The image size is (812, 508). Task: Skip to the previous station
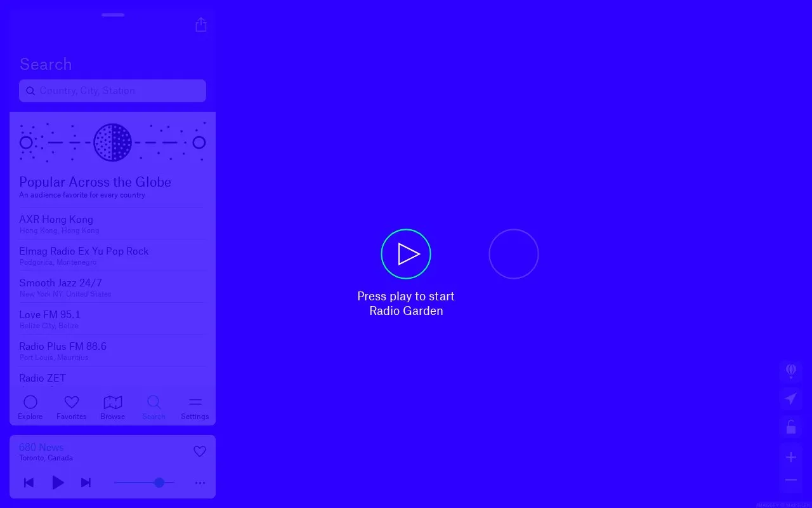click(29, 483)
